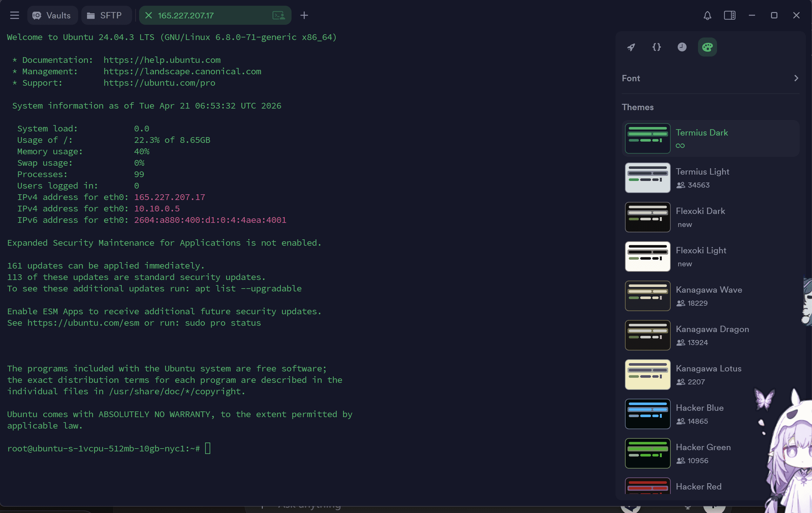Open the https://help.ubuntu.com link
812x513 pixels.
tap(162, 60)
